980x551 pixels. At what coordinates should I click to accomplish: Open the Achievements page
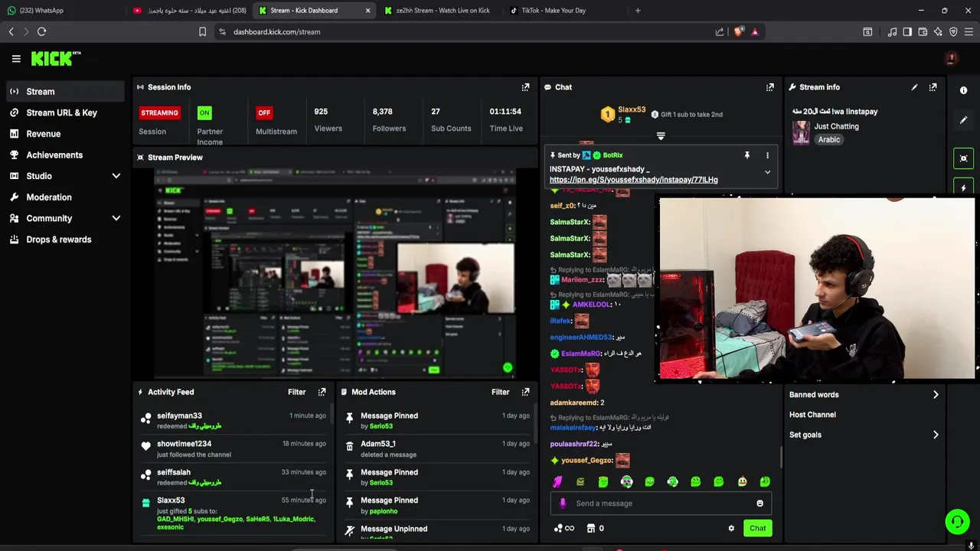pos(65,155)
